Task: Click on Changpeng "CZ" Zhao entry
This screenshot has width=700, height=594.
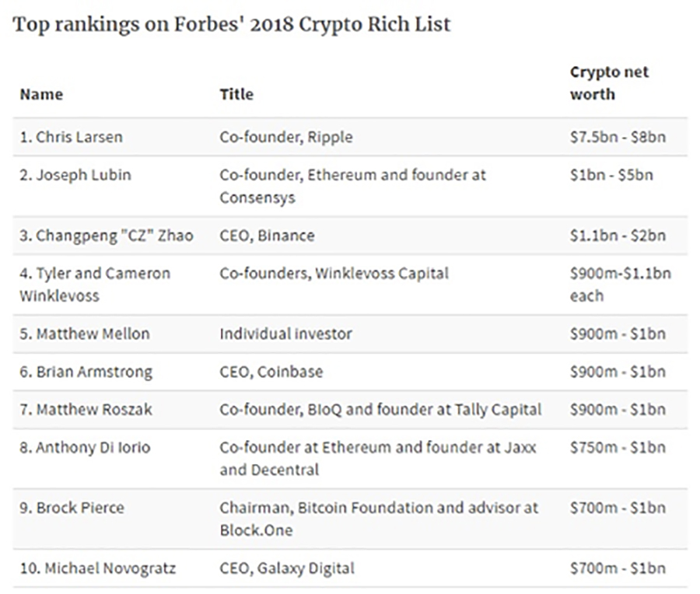Action: click(107, 236)
